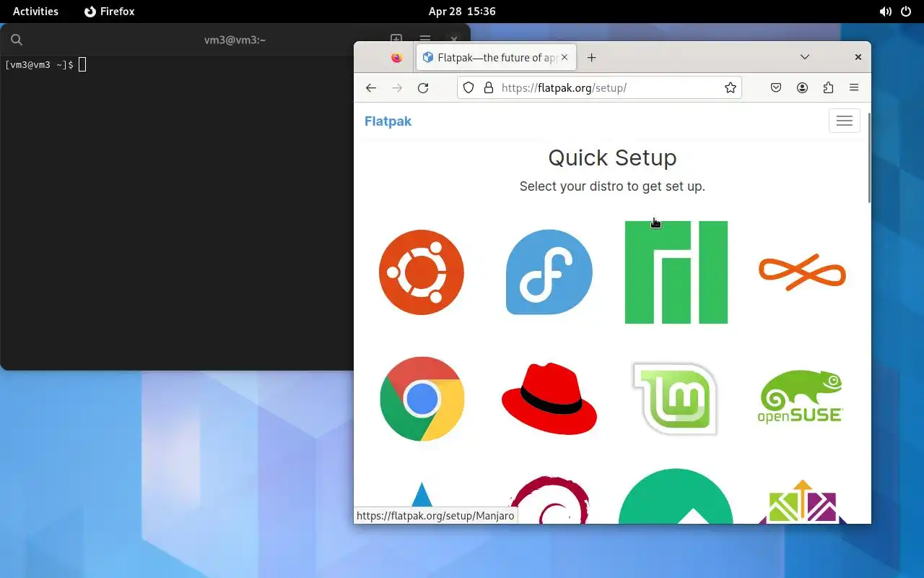Screen dimensions: 924x578
Task: Open the Firefox extensions puzzle icon
Action: click(828, 87)
